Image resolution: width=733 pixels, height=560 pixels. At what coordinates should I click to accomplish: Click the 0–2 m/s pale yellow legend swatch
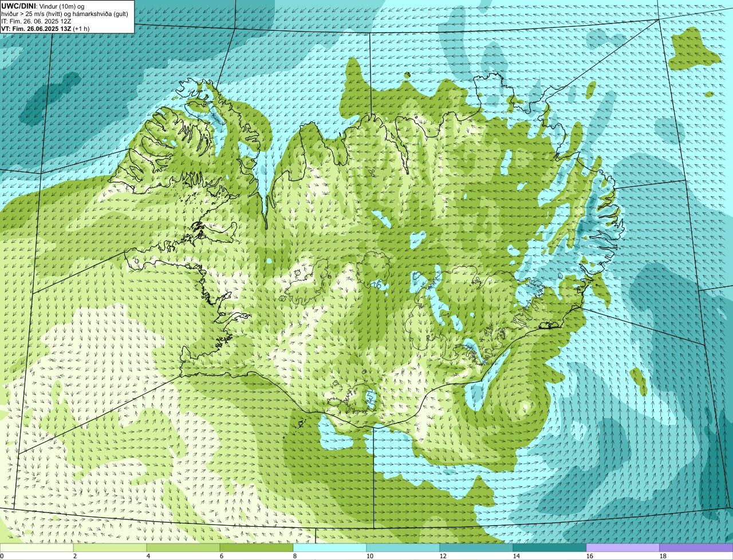pos(37,547)
